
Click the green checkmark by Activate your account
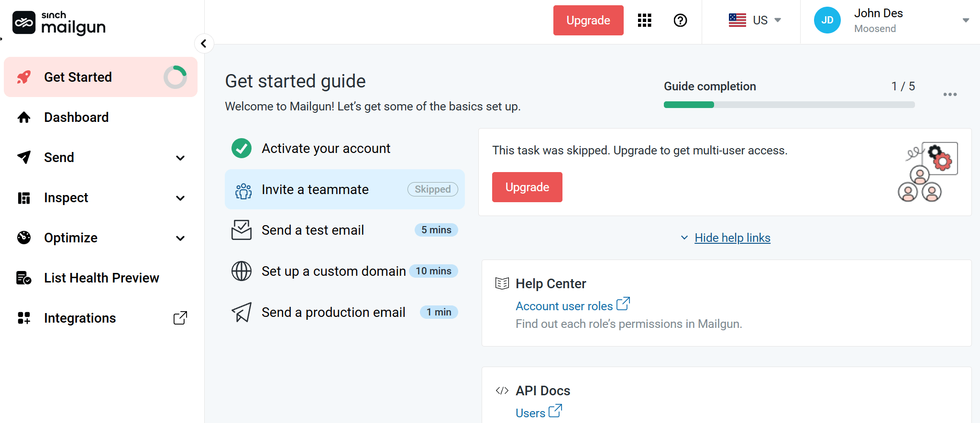click(242, 148)
